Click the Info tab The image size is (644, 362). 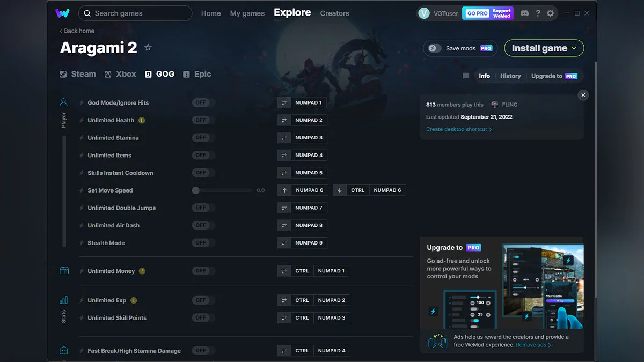click(x=484, y=76)
